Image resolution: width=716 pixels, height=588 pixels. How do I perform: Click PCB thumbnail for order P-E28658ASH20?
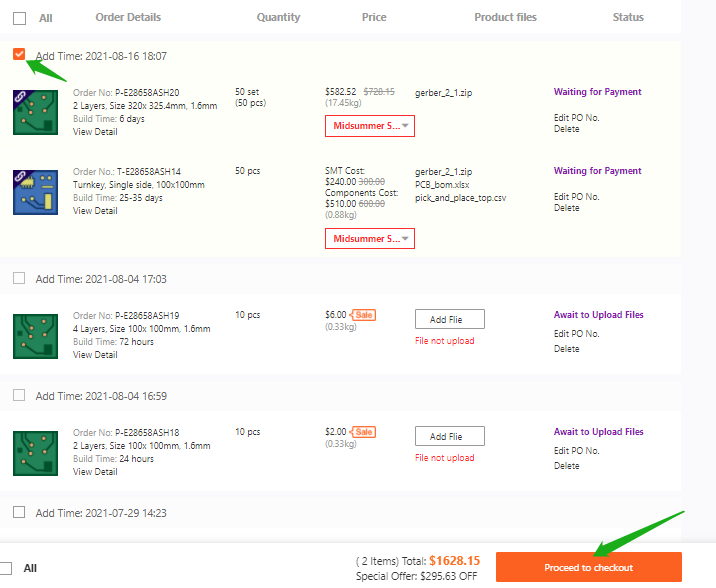[34, 112]
